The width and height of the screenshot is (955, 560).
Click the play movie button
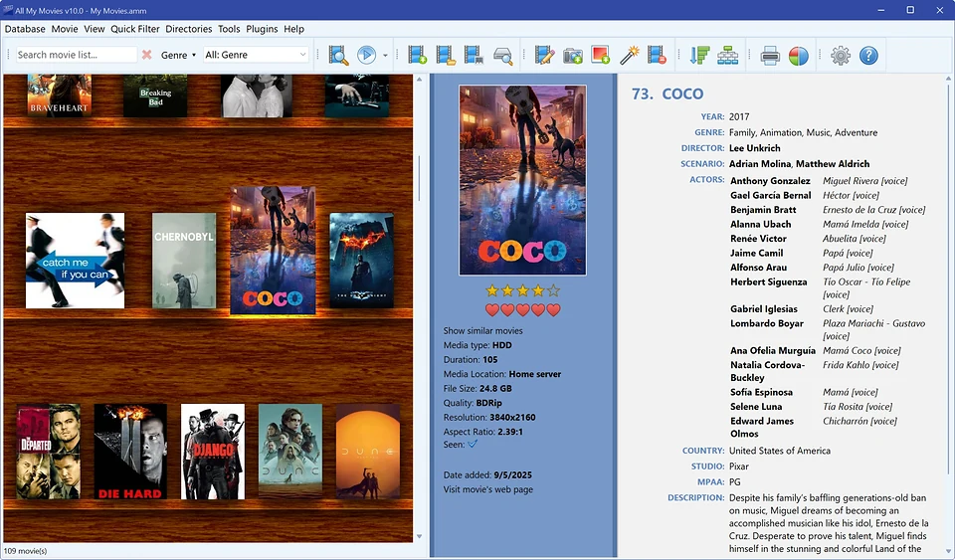pyautogui.click(x=366, y=55)
